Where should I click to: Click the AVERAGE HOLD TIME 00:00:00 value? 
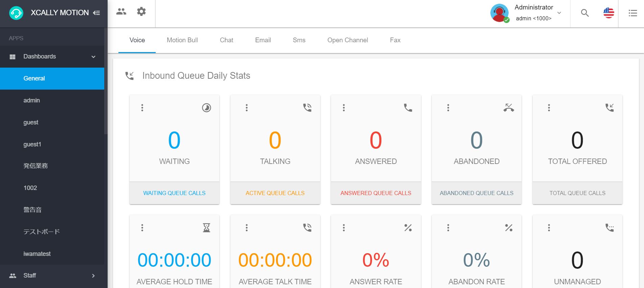pyautogui.click(x=174, y=260)
